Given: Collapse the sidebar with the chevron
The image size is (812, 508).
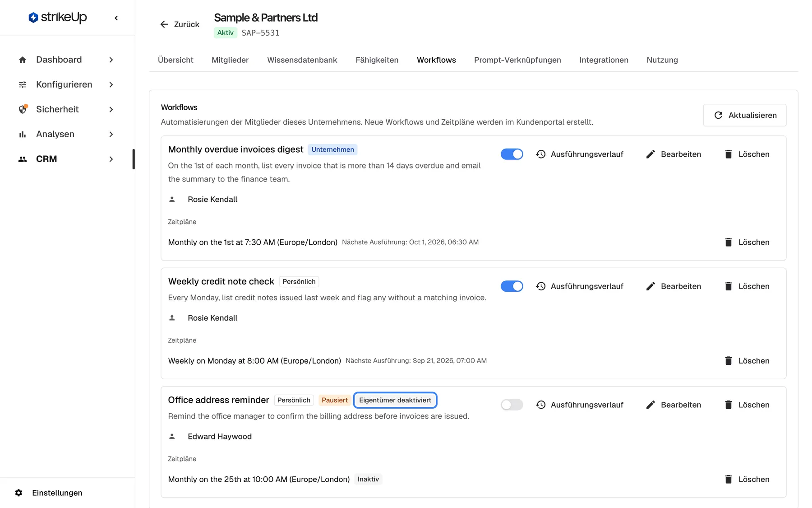Looking at the screenshot, I should click(x=116, y=18).
